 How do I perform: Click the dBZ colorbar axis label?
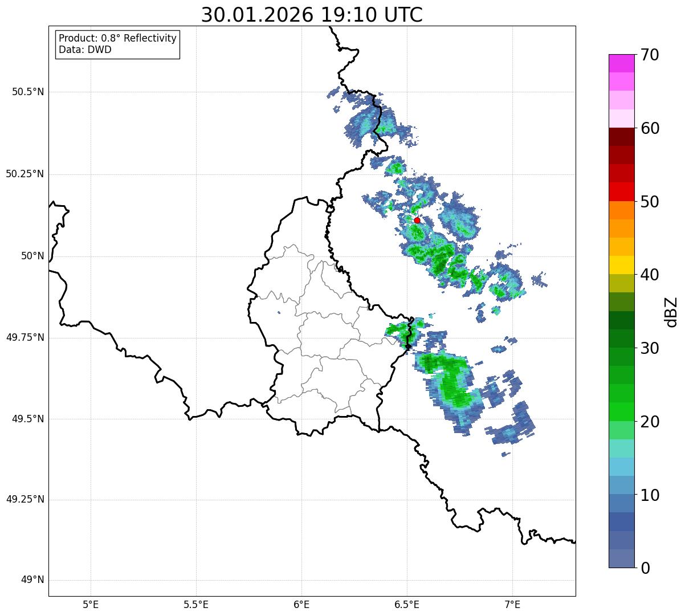tap(671, 311)
